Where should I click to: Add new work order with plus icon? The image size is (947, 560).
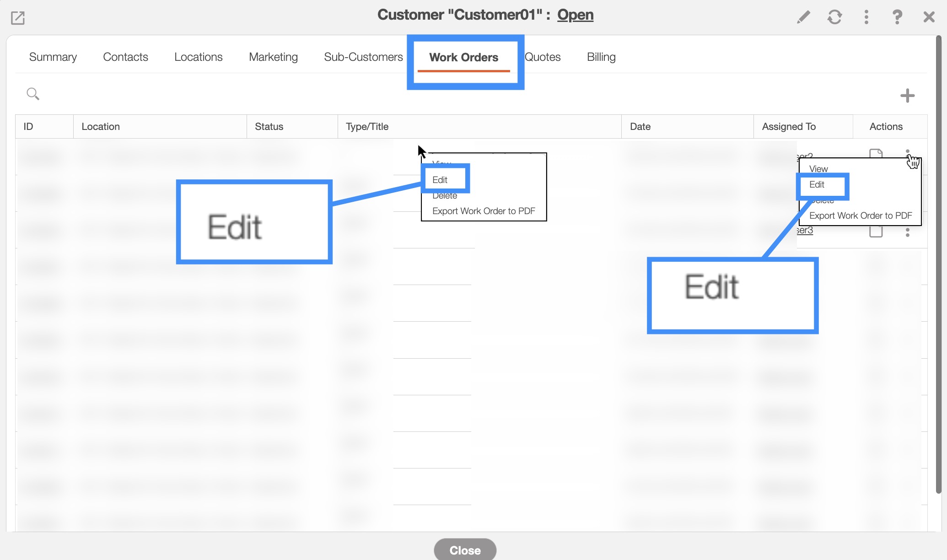[x=907, y=96]
